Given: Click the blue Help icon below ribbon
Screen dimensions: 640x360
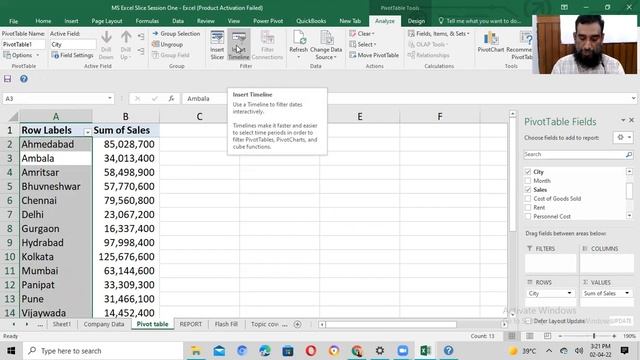Looking at the screenshot, I should point(24,79).
